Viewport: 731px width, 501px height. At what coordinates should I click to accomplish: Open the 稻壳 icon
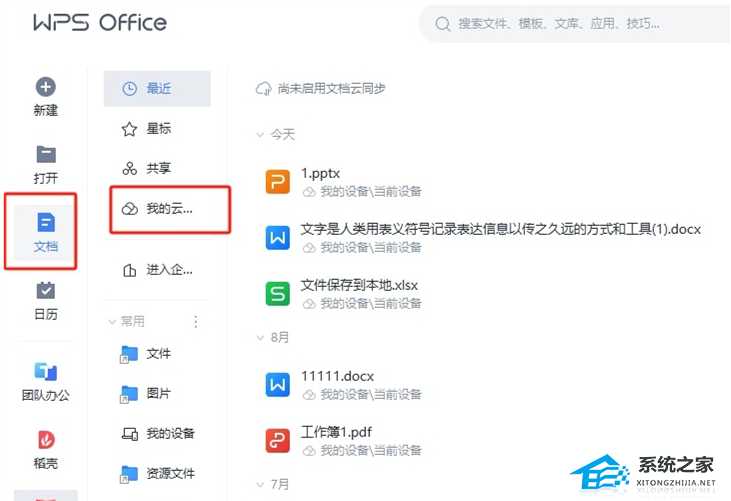pyautogui.click(x=46, y=439)
